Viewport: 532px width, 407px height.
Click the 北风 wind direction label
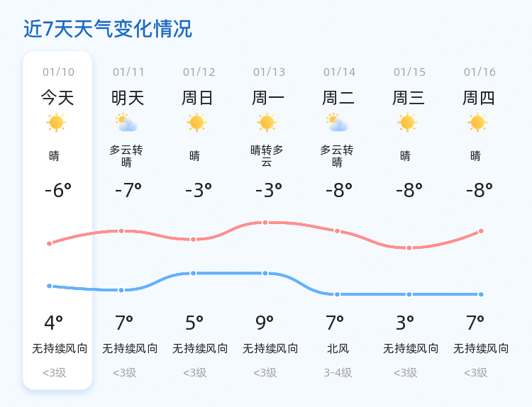tap(338, 349)
